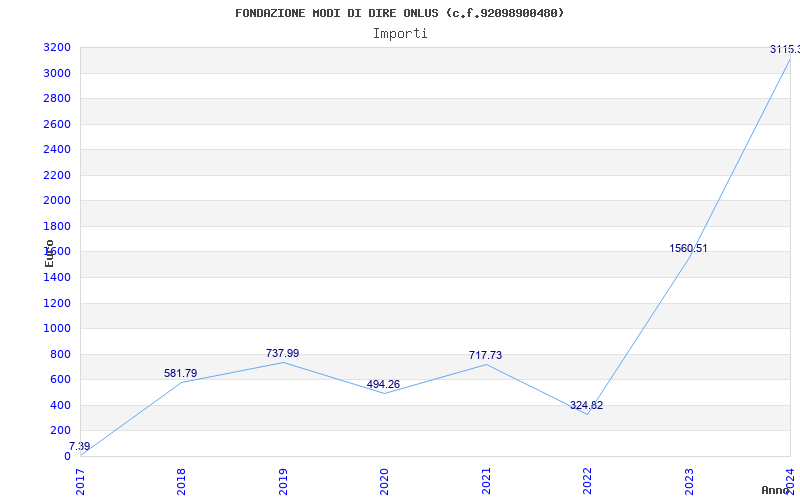Click the y-axis value 2200

click(x=57, y=176)
